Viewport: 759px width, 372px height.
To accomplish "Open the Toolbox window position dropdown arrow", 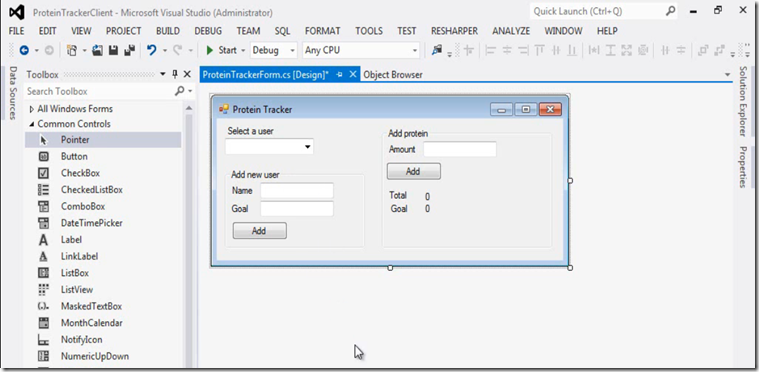I will (x=163, y=74).
